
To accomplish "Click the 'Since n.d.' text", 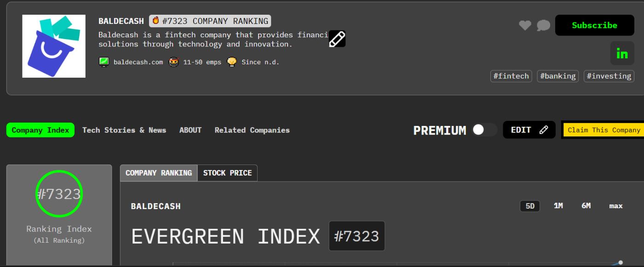I will tap(260, 62).
